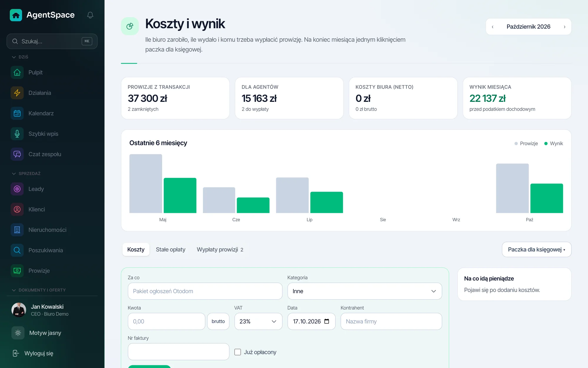The height and width of the screenshot is (368, 588).
Task: Click the Kwota amount field
Action: coord(166,321)
